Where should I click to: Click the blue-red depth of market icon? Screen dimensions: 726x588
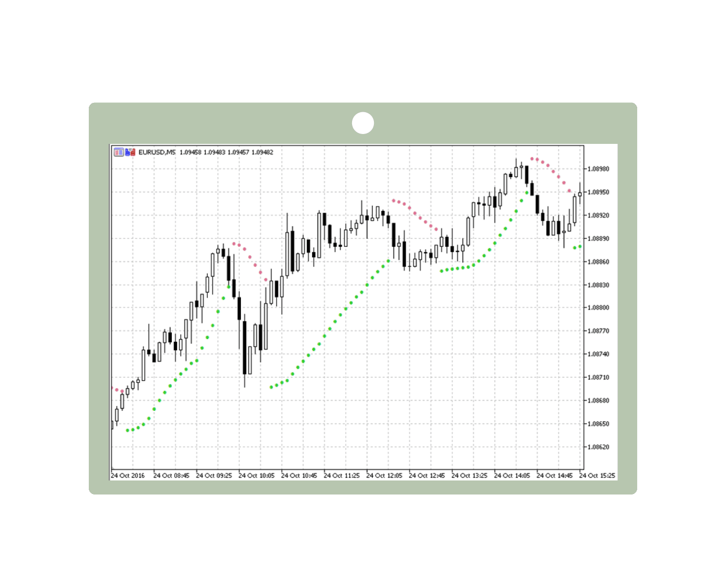coord(130,152)
